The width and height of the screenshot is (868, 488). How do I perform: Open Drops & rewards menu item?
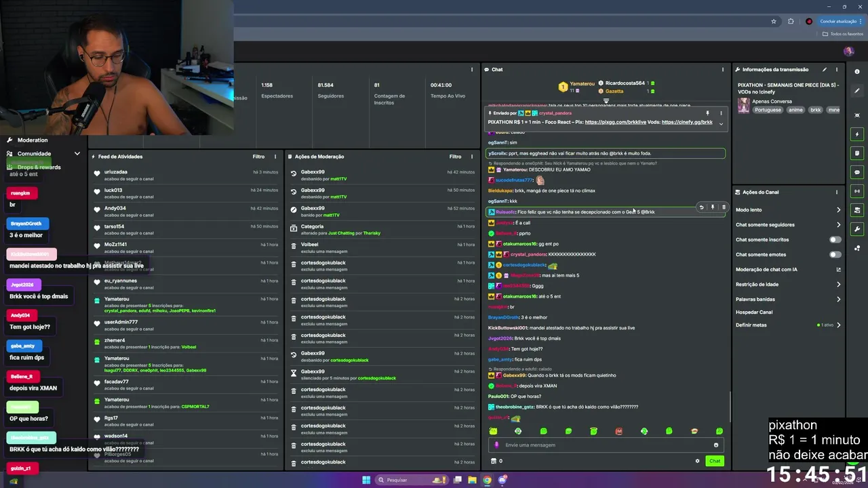39,167
